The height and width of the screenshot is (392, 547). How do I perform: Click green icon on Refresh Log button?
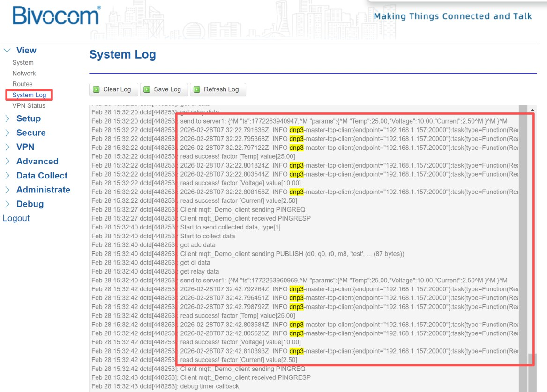(197, 89)
